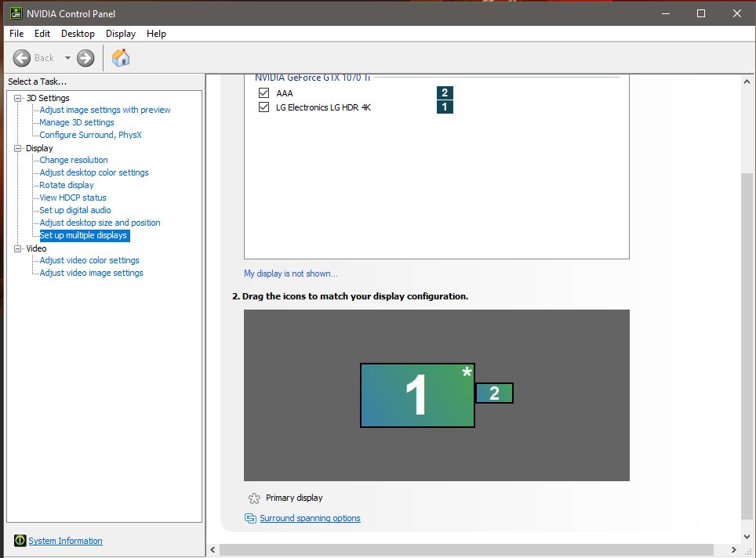The image size is (756, 558).
Task: Open 'My display is not shown...' link
Action: (291, 274)
